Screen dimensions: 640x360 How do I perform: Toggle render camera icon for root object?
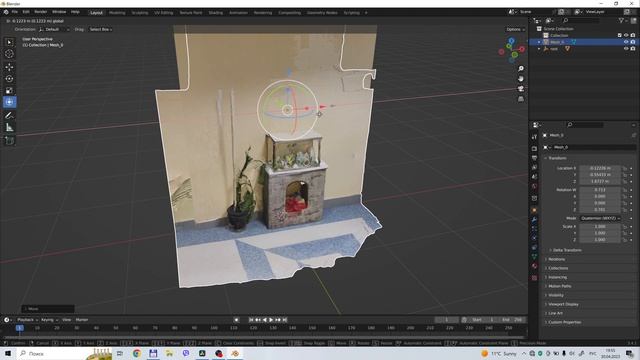[x=633, y=49]
